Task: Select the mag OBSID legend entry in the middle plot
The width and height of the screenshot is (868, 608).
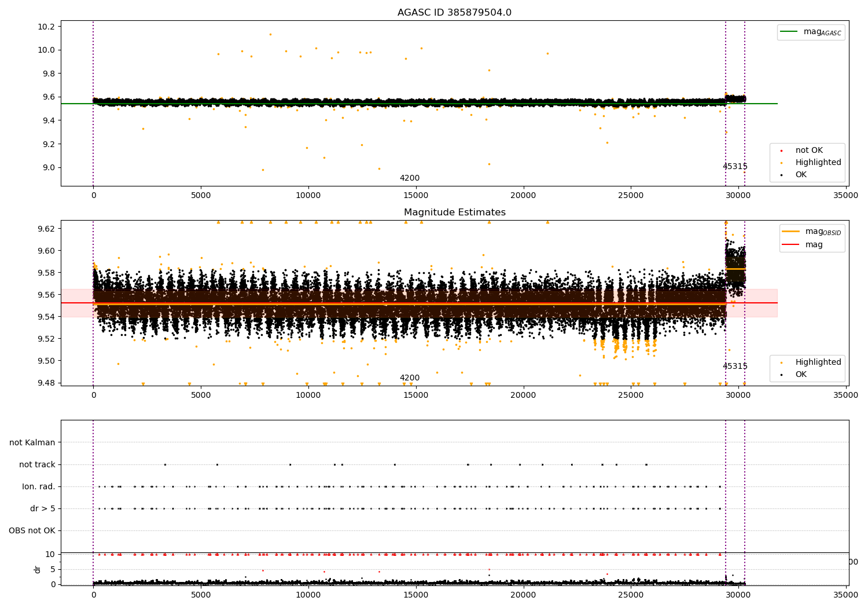Action: click(x=812, y=232)
